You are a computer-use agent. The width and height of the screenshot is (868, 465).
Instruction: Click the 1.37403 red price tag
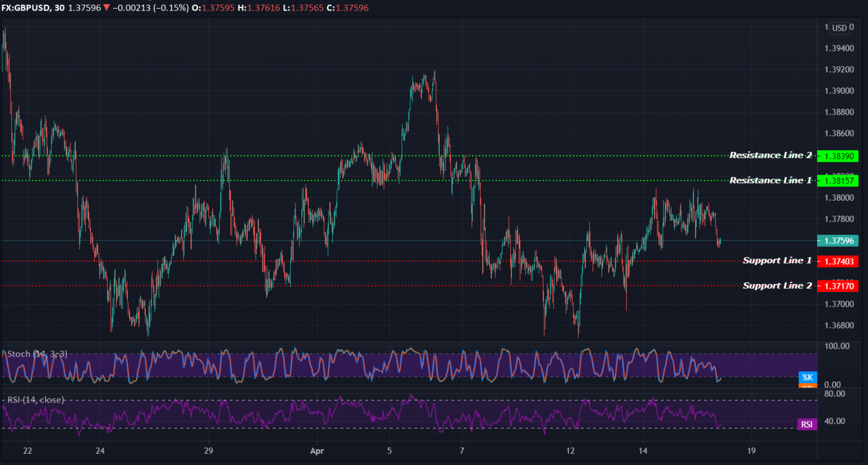(x=838, y=261)
